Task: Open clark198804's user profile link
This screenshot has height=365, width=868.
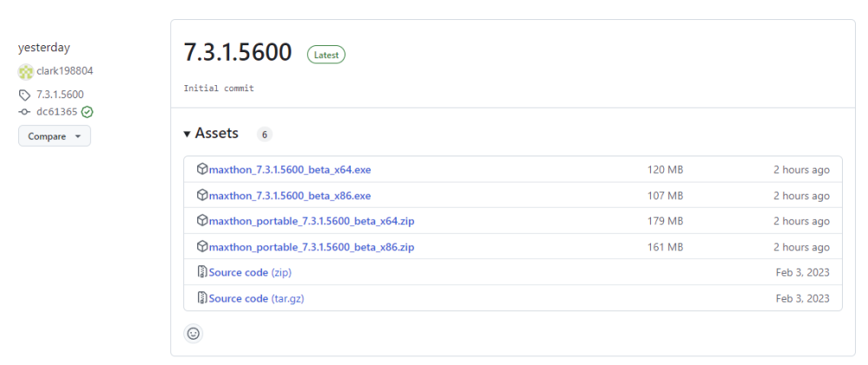Action: (x=64, y=71)
